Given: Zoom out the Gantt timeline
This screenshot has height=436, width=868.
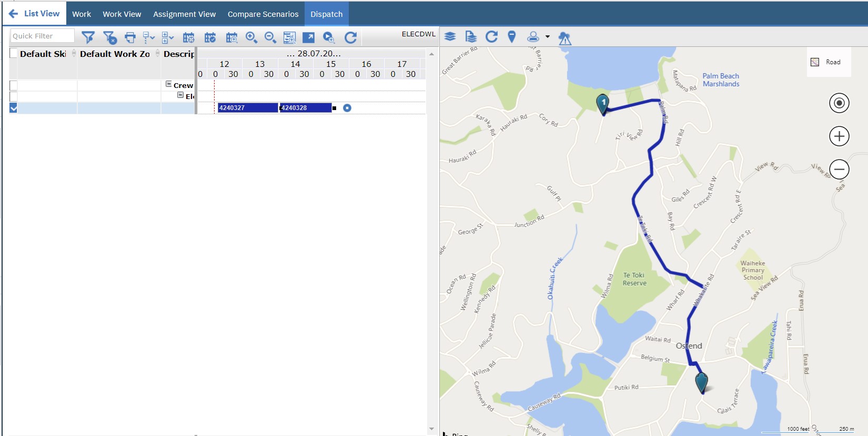Looking at the screenshot, I should click(270, 37).
